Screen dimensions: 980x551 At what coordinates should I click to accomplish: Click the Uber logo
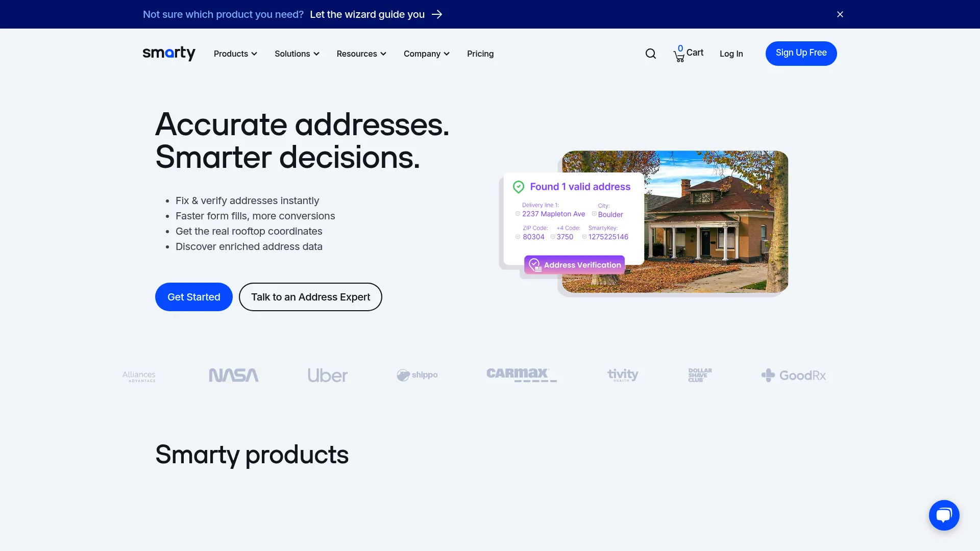[x=328, y=375]
